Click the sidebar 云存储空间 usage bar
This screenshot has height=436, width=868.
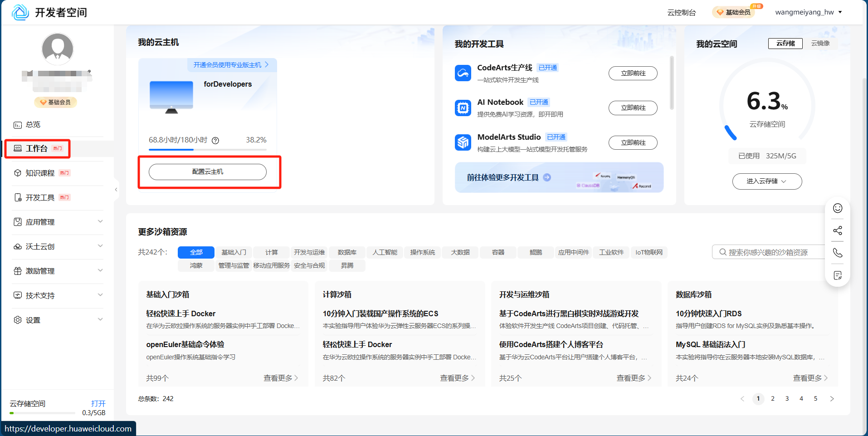click(x=43, y=413)
